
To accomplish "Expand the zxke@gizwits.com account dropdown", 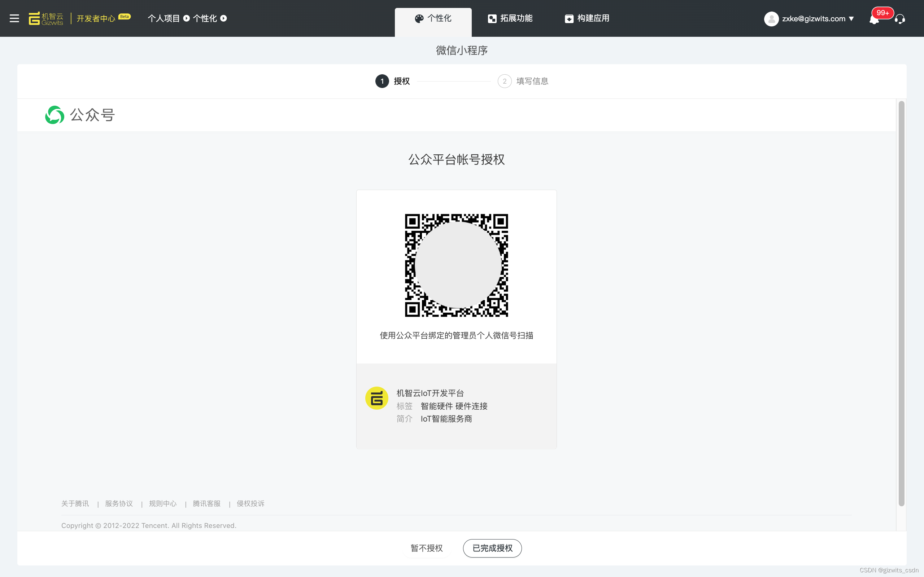I will [851, 19].
